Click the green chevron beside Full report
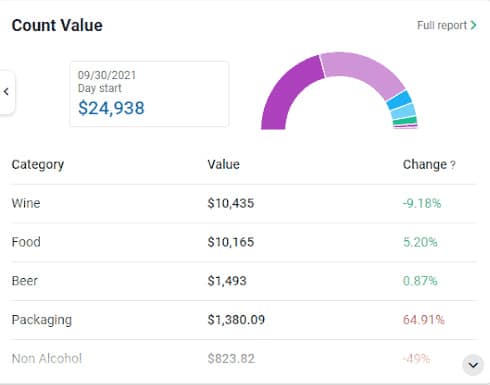The height and width of the screenshot is (385, 490). [x=473, y=25]
